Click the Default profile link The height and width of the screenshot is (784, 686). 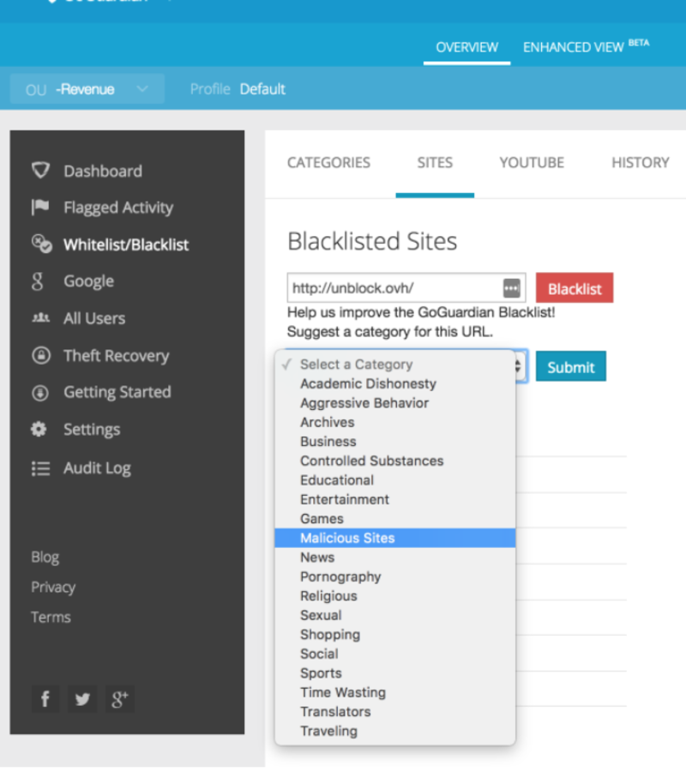coord(262,89)
